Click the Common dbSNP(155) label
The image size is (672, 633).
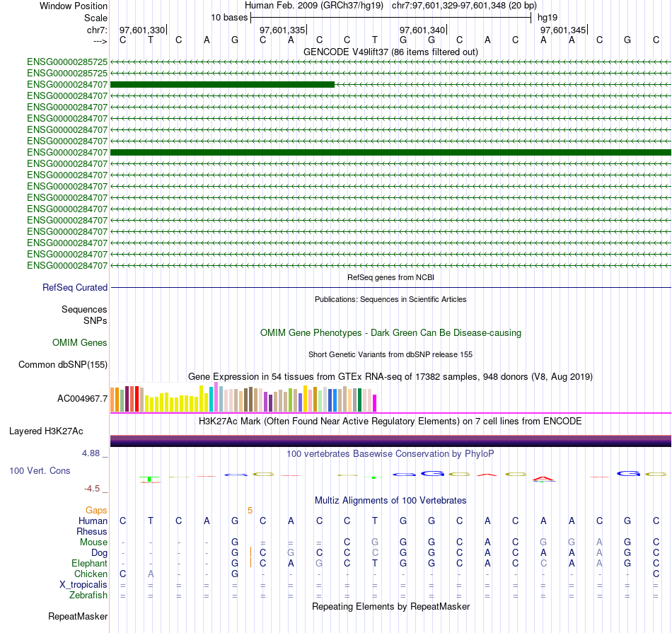(63, 364)
